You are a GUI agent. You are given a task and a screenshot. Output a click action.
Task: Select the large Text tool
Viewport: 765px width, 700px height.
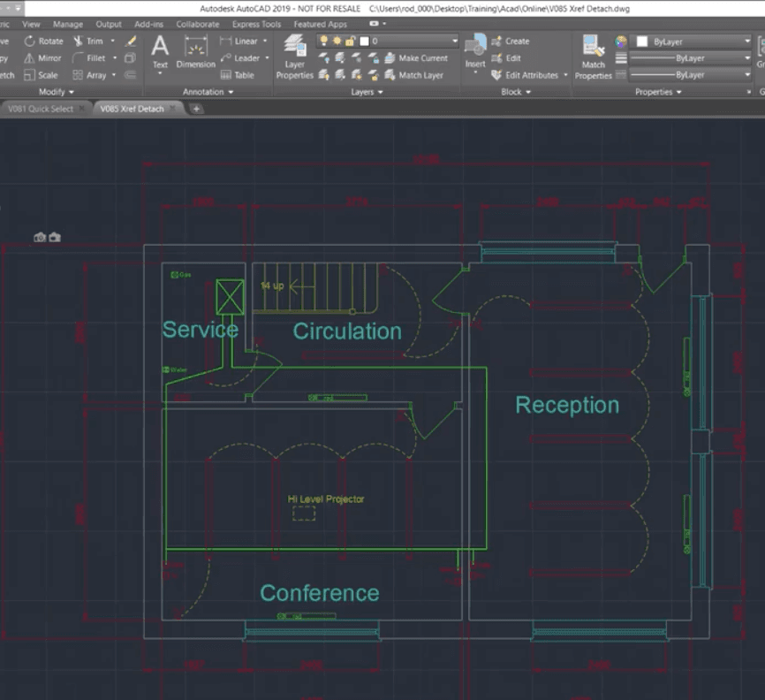click(160, 52)
